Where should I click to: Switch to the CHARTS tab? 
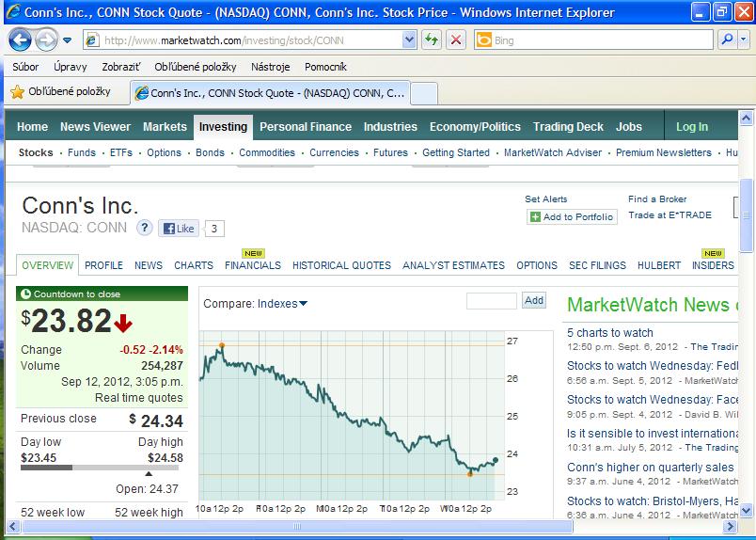pos(194,265)
